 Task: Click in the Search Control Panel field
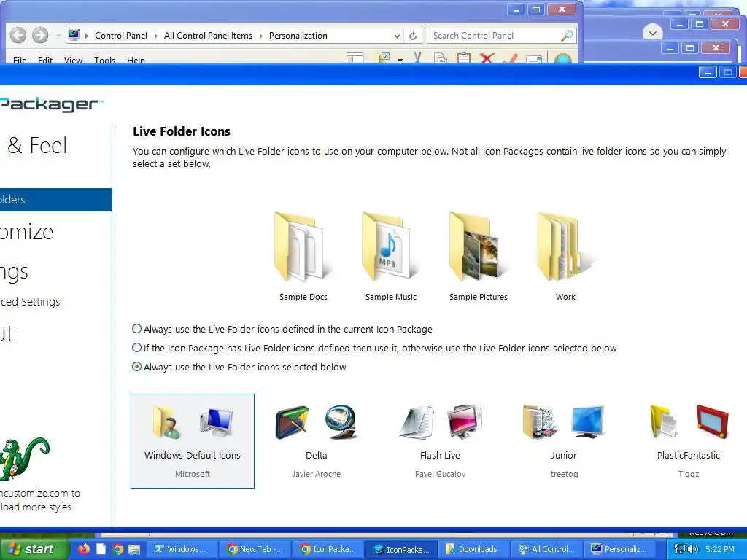(x=495, y=36)
